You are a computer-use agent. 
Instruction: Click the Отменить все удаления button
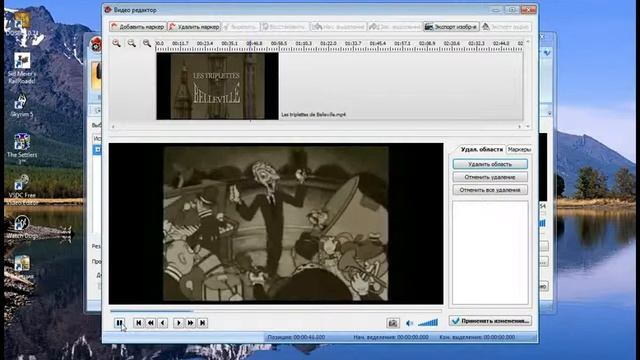(490, 190)
